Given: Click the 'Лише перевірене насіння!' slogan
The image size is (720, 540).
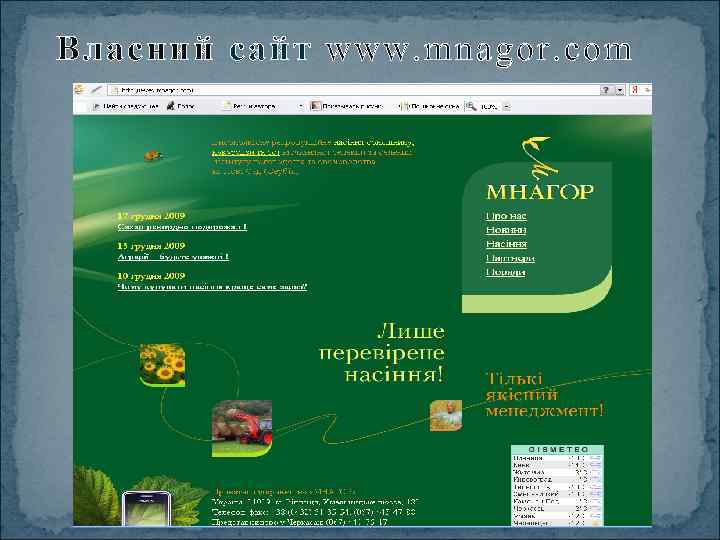Looking at the screenshot, I should pyautogui.click(x=382, y=353).
